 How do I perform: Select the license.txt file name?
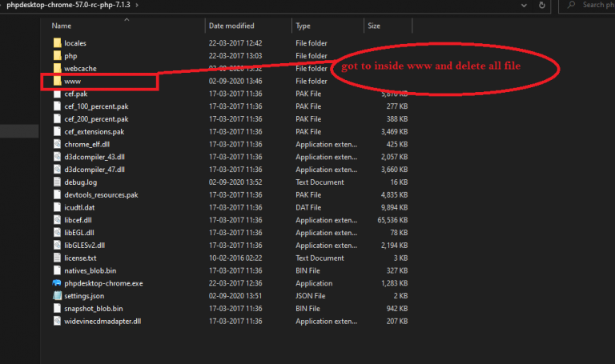[80, 258]
